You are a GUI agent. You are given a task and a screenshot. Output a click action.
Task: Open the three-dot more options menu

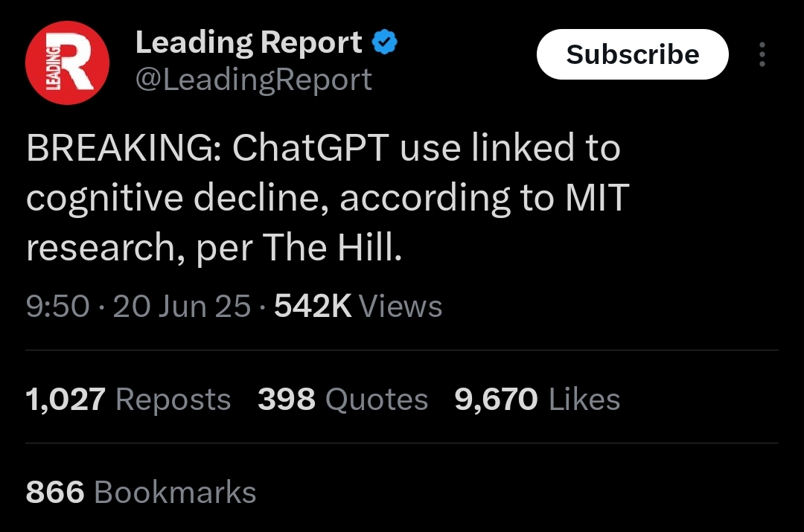(x=762, y=54)
